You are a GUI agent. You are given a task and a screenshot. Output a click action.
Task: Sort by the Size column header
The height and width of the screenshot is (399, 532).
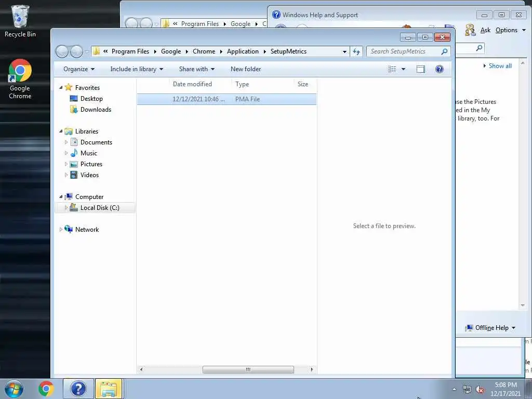305,84
